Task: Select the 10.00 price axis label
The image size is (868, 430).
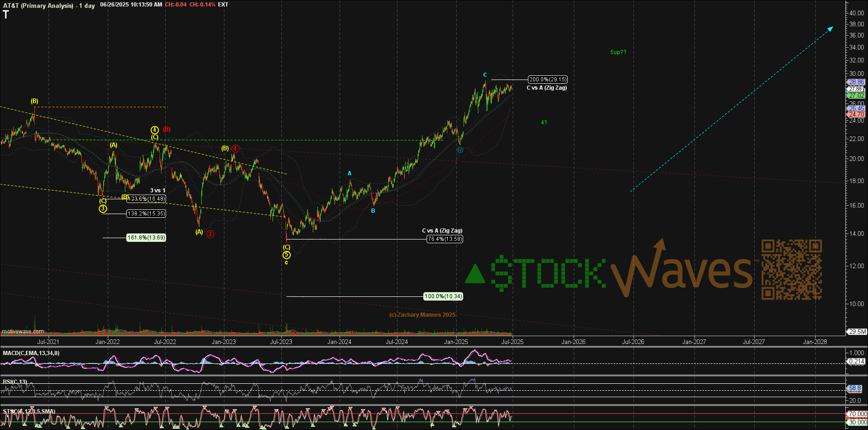Action: pyautogui.click(x=857, y=304)
